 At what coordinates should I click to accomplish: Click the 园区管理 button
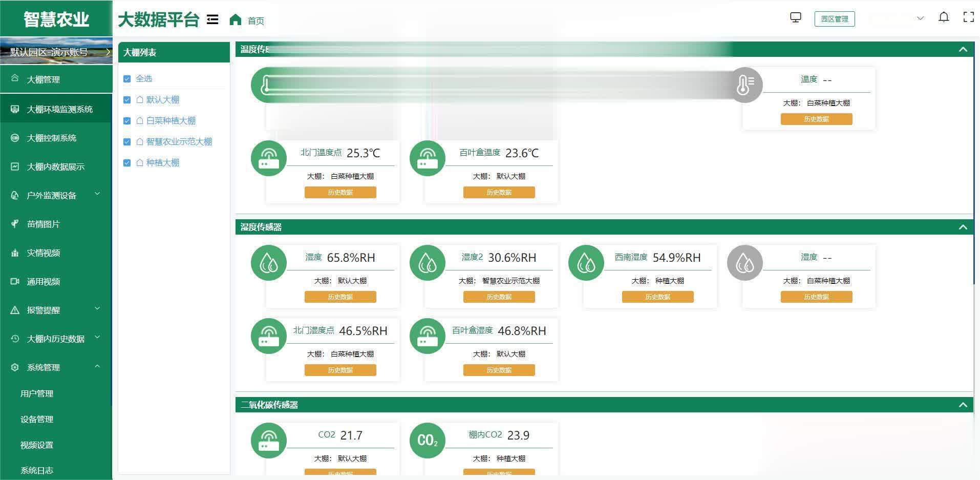point(834,19)
